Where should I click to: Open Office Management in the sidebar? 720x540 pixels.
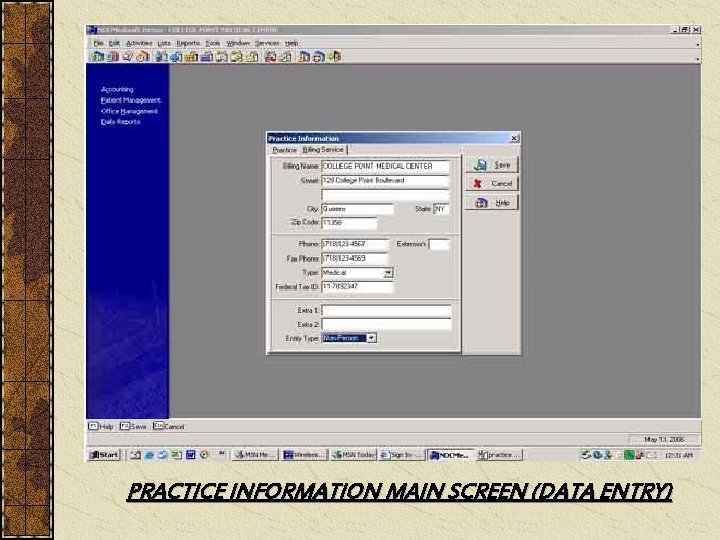tap(129, 111)
